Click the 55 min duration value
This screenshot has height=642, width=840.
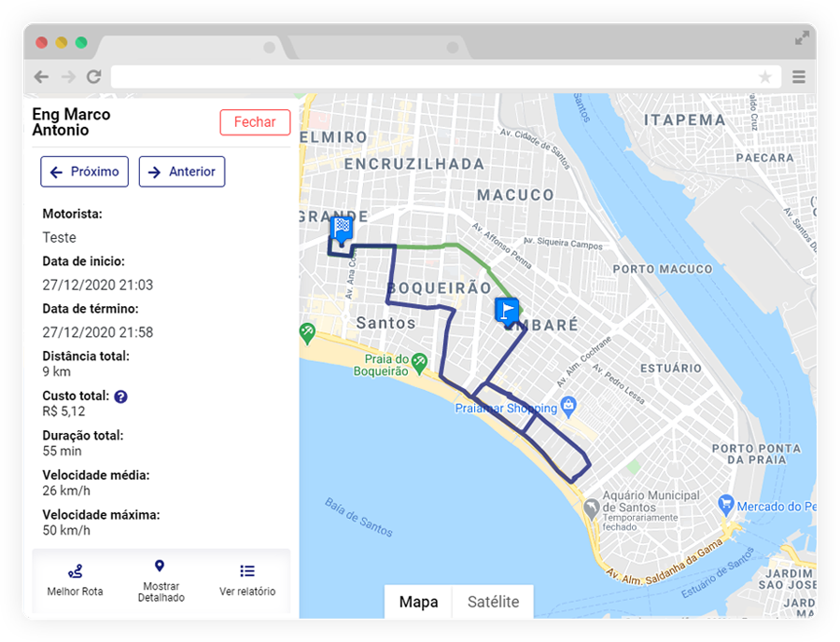pos(63,451)
